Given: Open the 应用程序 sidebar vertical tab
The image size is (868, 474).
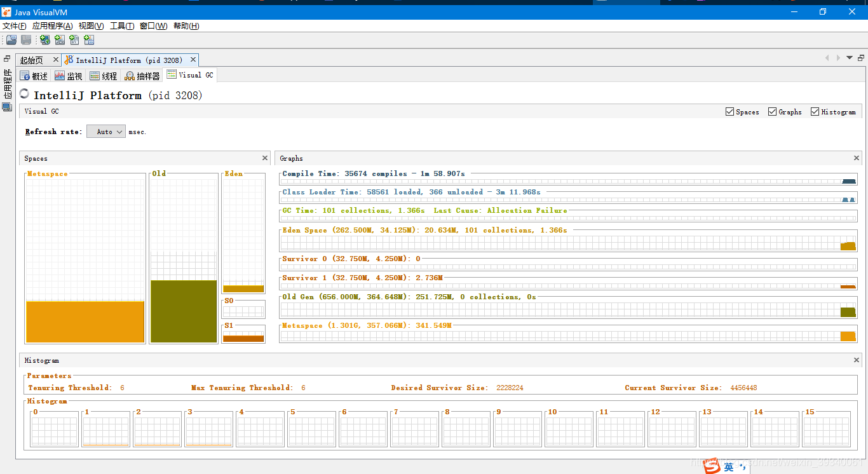Looking at the screenshot, I should [8, 84].
